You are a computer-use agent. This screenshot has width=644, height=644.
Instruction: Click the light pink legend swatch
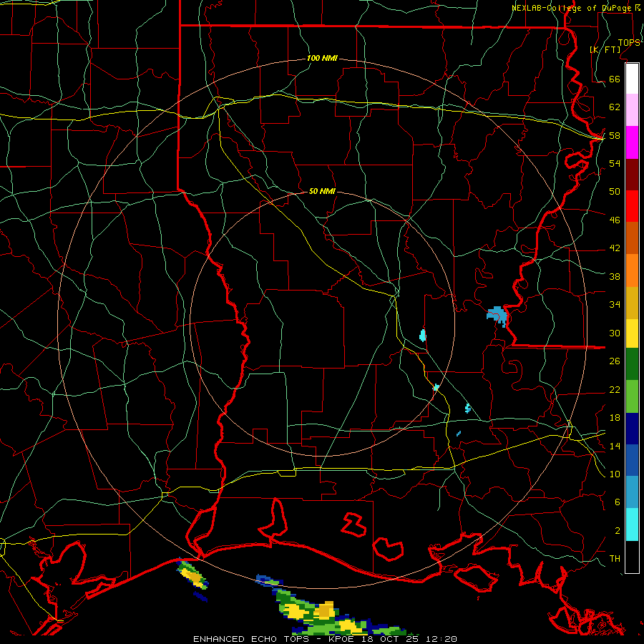pyautogui.click(x=632, y=109)
